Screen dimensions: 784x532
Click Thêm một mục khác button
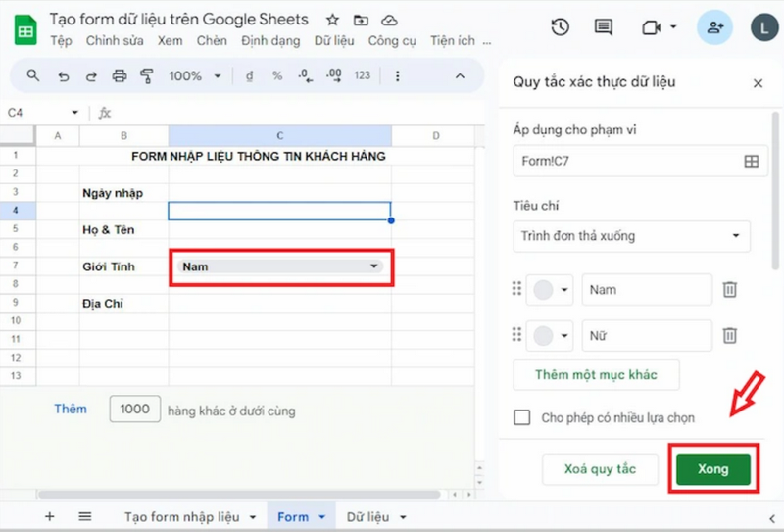tap(596, 374)
